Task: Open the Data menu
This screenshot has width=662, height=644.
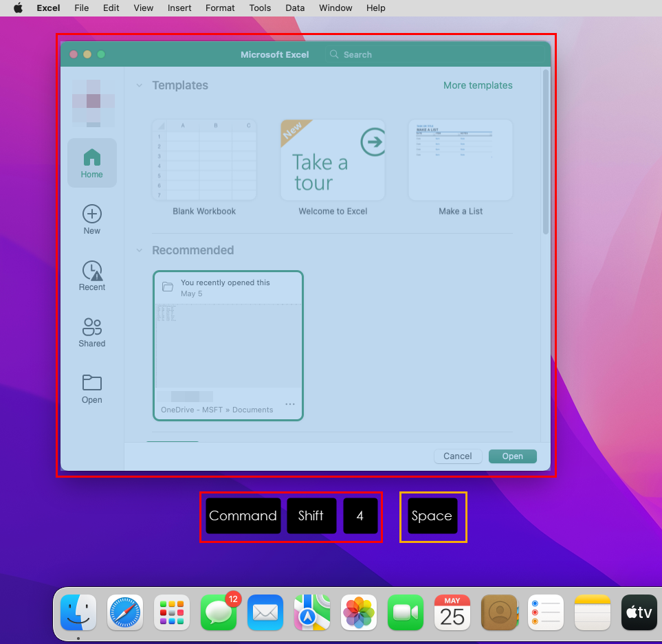Action: (295, 8)
